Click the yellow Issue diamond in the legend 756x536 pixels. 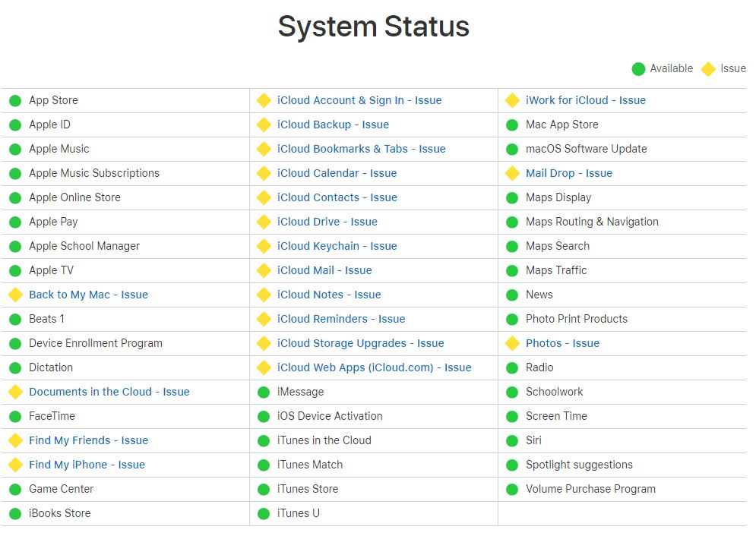click(708, 69)
